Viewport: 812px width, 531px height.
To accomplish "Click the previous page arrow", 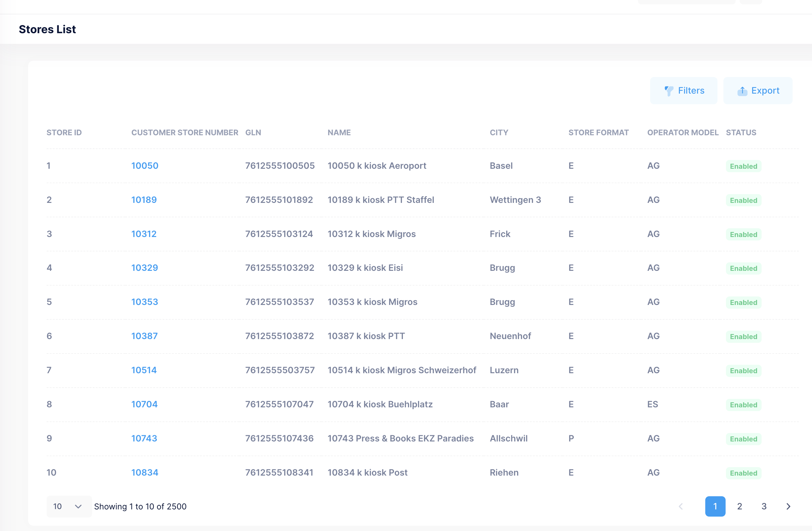I will (x=681, y=507).
